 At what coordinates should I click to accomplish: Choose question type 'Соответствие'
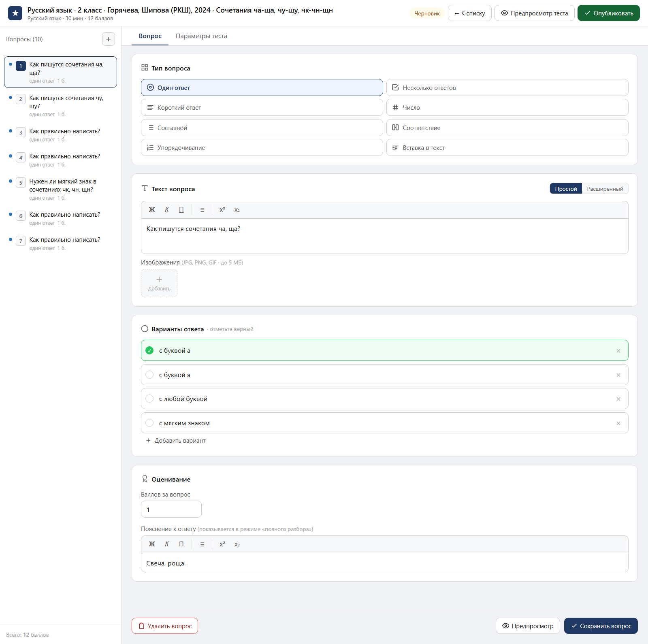(x=507, y=128)
